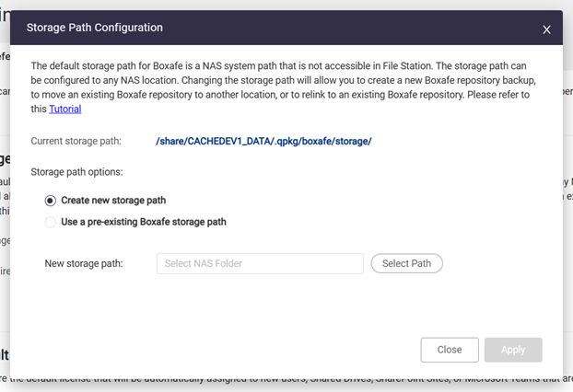Click the Apply button
Viewport: 573px width, 392px height.
point(512,350)
